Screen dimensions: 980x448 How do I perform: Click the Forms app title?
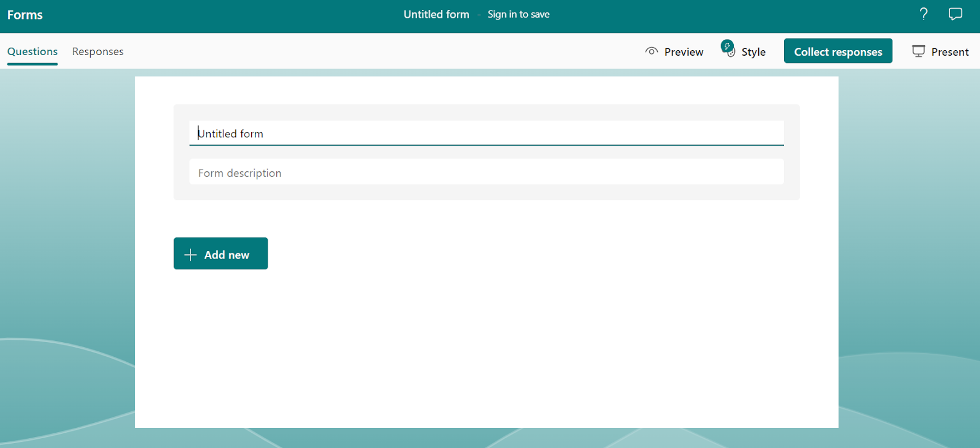(x=25, y=15)
